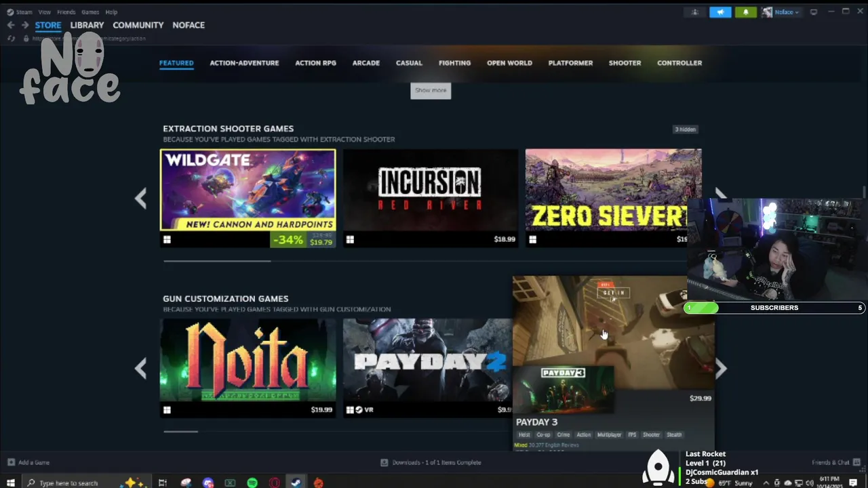Click the Steam taskbar icon
This screenshot has height=488, width=868.
pos(296,483)
